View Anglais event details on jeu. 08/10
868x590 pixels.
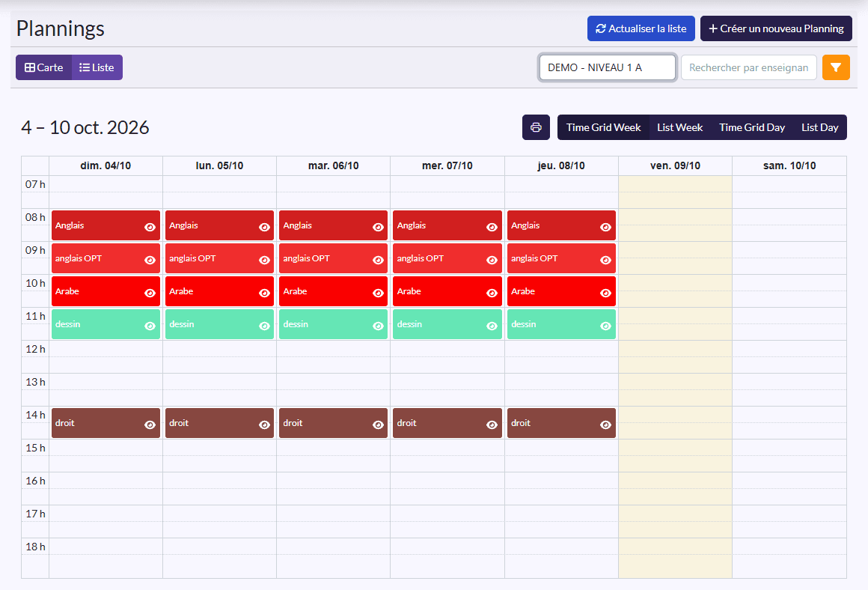point(605,227)
